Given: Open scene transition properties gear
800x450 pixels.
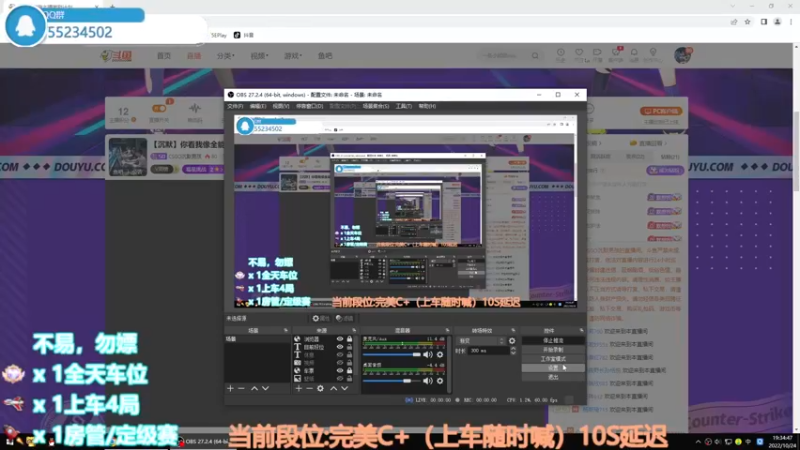Looking at the screenshot, I should pos(512,341).
